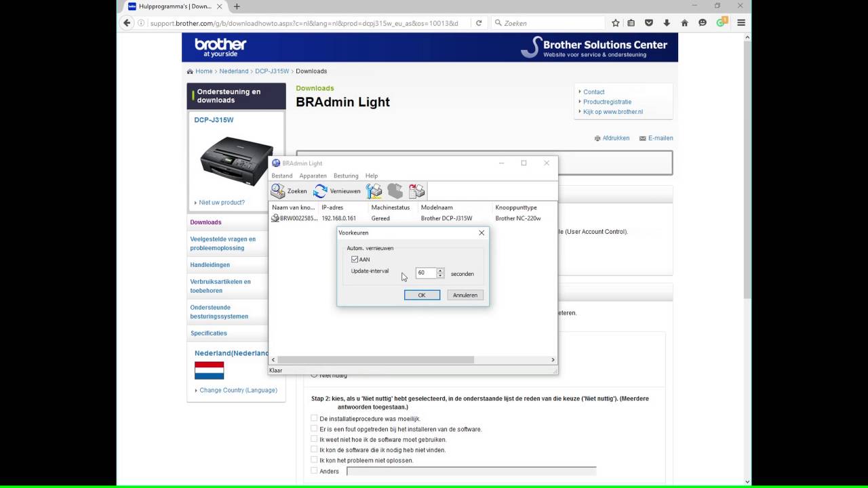Increase update interval with up spinner arrow

440,270
